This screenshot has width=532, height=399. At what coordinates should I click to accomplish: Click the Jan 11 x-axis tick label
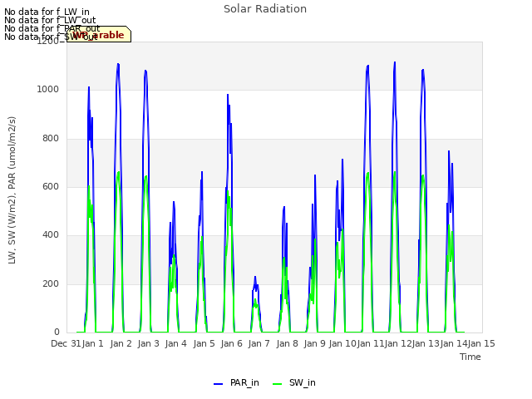370,343
